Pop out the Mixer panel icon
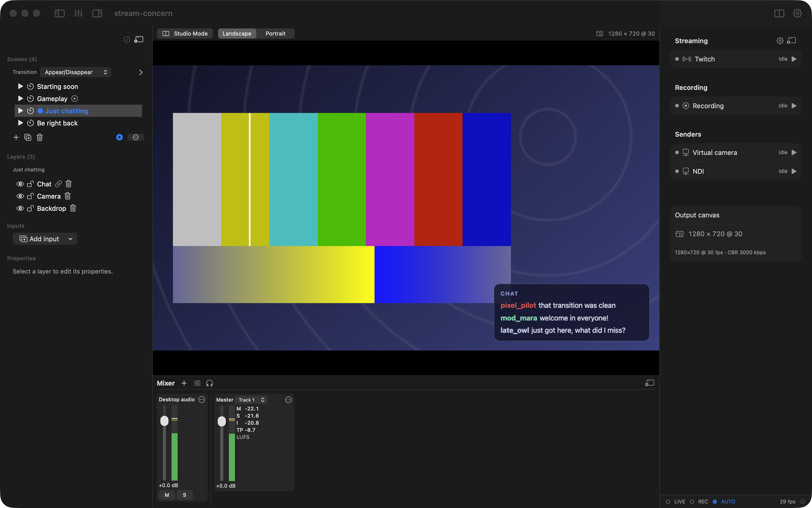This screenshot has width=812, height=508. coord(650,383)
